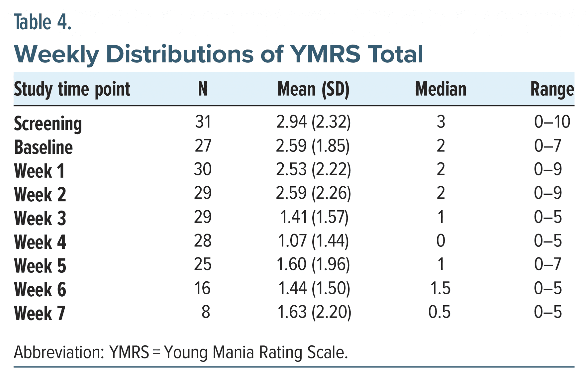Click the "Week 1" row label
The height and width of the screenshot is (381, 588).
(39, 171)
